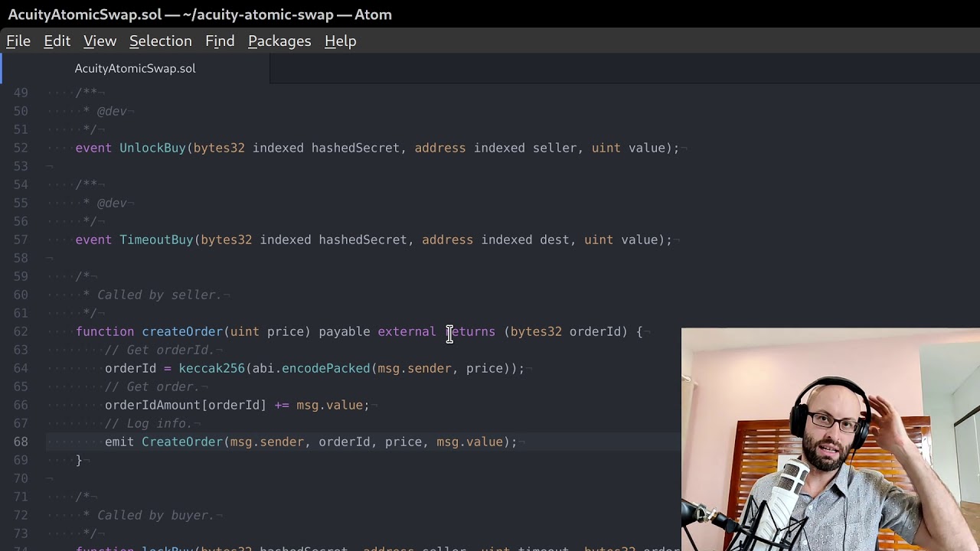
Task: Click line number 52 in the gutter
Action: pyautogui.click(x=21, y=148)
